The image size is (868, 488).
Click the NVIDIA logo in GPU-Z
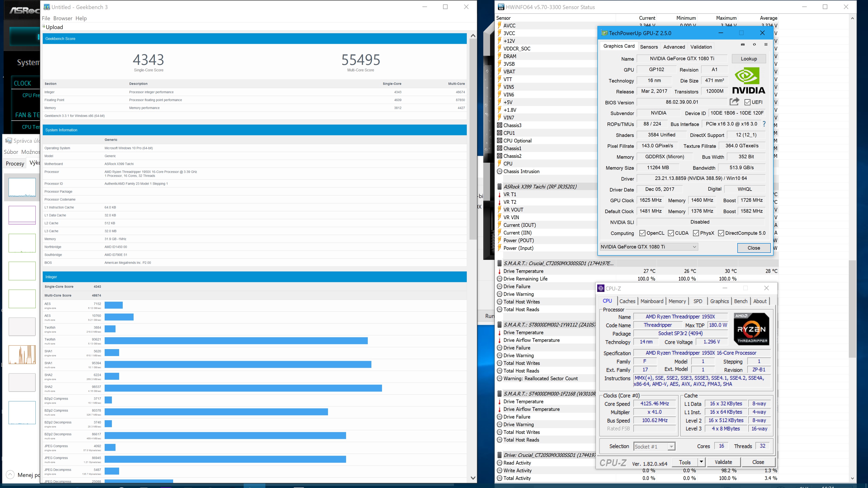pyautogui.click(x=749, y=80)
